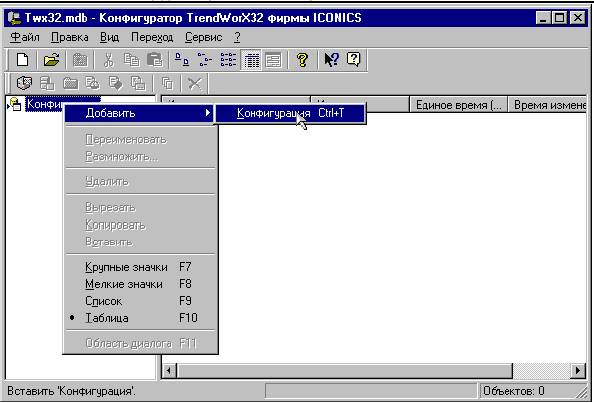Select the table (details) view toolbar icon
The image size is (594, 403).
[250, 60]
